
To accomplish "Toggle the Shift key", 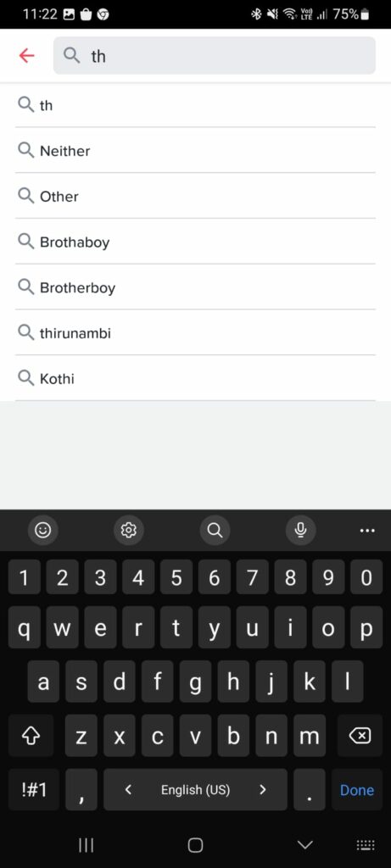I will 31,736.
